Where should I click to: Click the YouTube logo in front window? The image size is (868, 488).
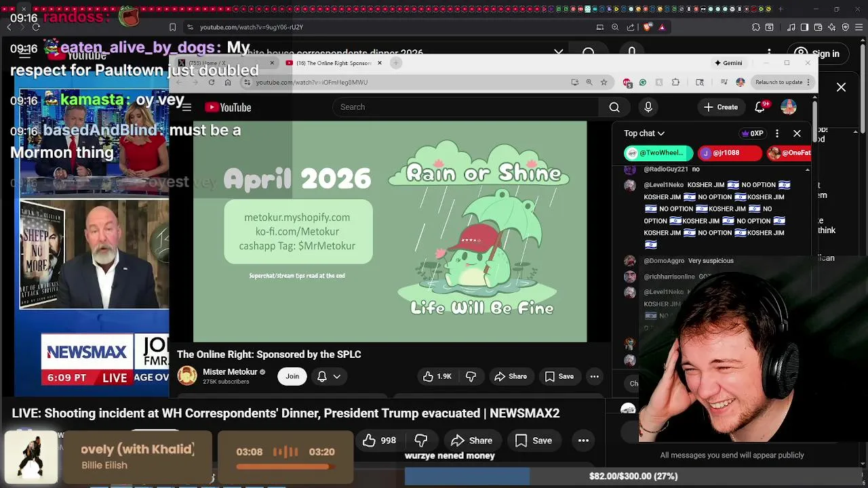point(228,107)
